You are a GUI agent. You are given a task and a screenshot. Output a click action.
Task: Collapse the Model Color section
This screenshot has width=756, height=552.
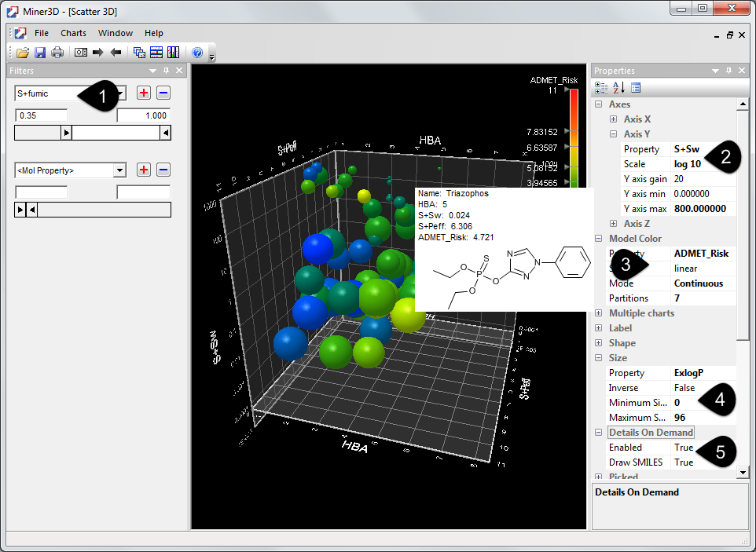click(x=598, y=239)
